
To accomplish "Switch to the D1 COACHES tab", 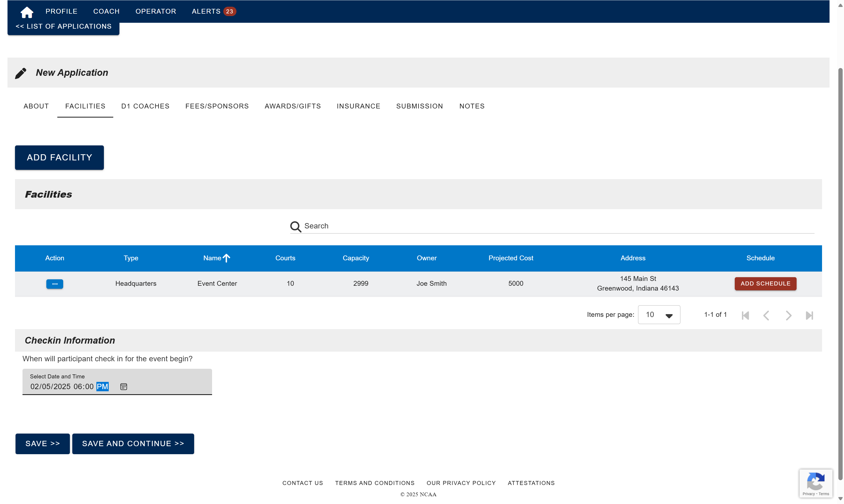I will click(145, 106).
